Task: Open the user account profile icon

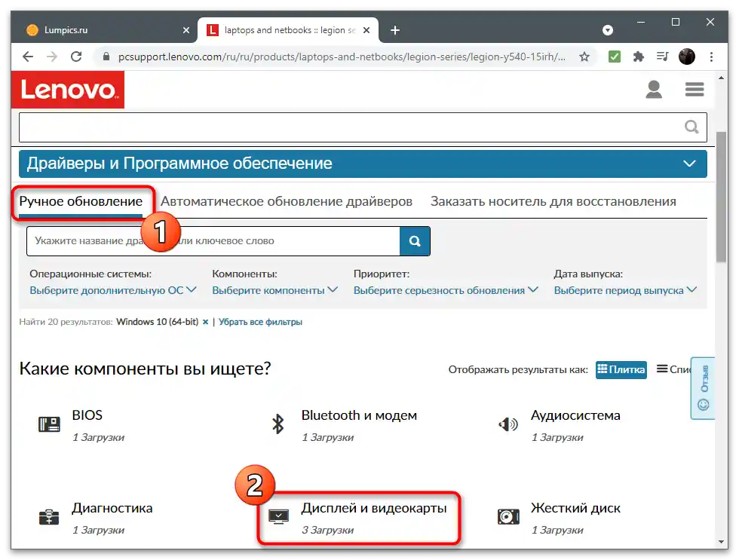Action: tap(654, 90)
